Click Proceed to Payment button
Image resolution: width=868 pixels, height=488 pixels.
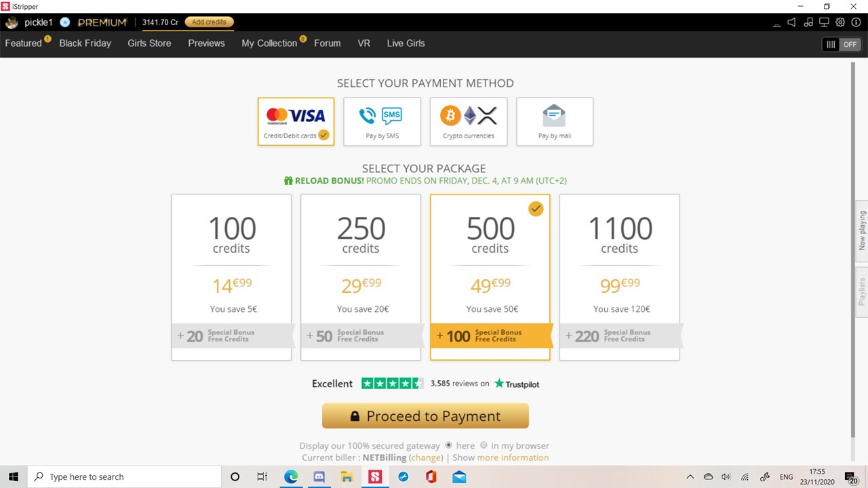[x=425, y=416]
